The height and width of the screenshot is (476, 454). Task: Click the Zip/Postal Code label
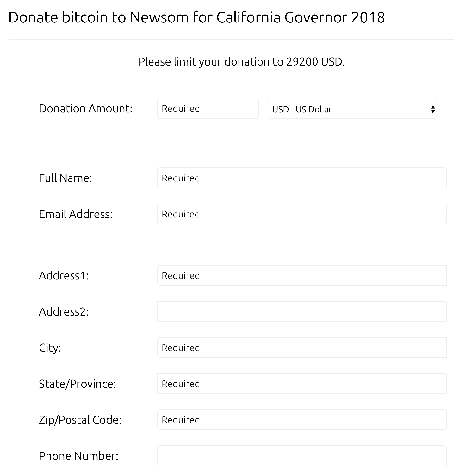point(80,420)
